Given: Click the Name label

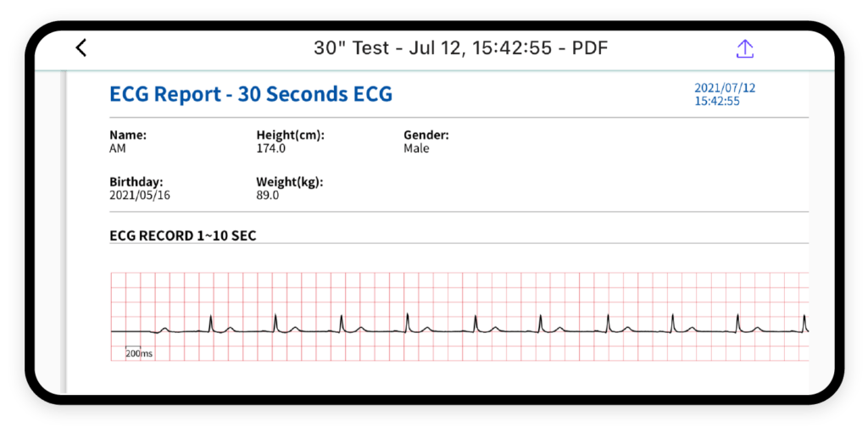Looking at the screenshot, I should [128, 135].
